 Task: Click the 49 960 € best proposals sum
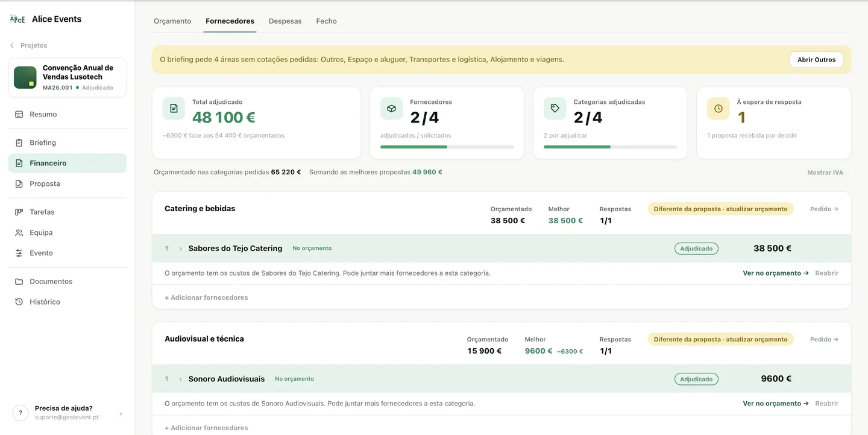click(427, 173)
